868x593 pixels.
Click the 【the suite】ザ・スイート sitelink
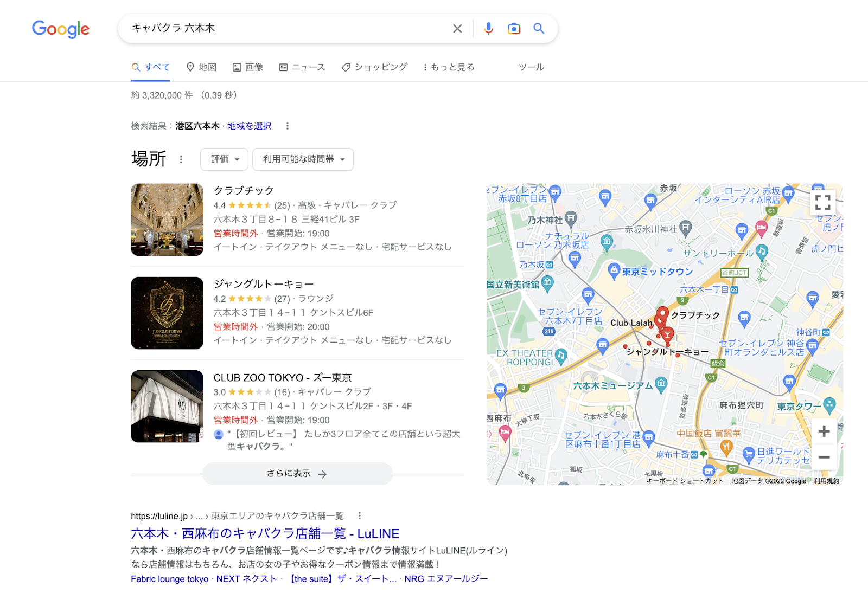click(x=341, y=579)
